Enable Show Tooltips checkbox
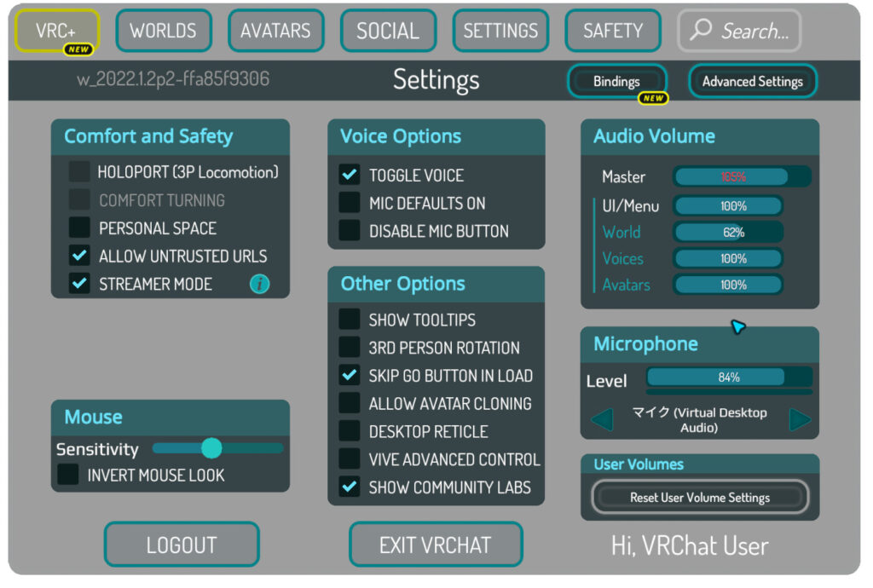The width and height of the screenshot is (873, 588). tap(349, 320)
